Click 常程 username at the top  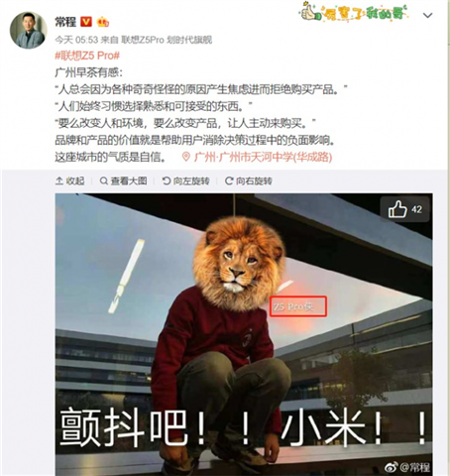click(65, 22)
